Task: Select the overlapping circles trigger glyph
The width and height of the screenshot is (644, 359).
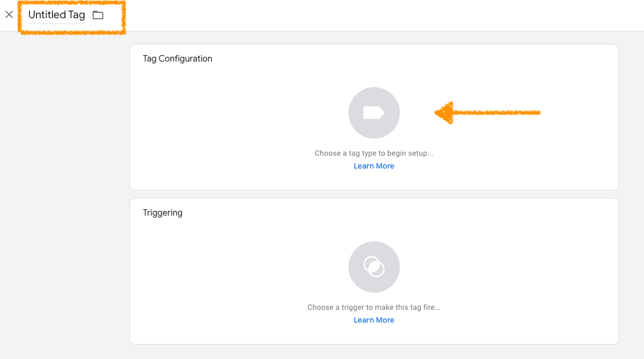Action: [374, 266]
